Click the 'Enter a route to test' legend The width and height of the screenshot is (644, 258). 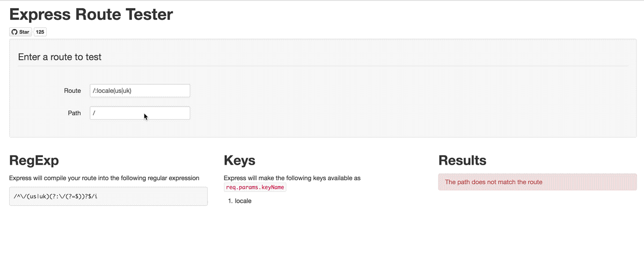point(60,57)
